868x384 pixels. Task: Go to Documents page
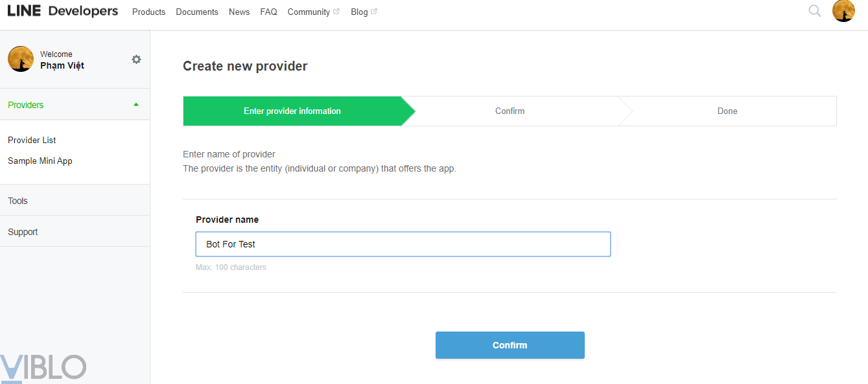tap(197, 12)
